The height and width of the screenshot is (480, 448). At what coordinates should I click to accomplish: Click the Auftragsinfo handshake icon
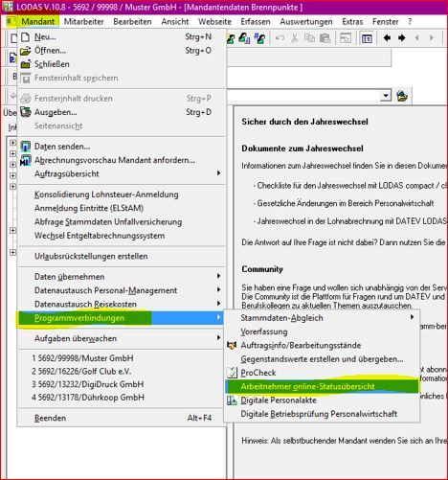[x=232, y=345]
